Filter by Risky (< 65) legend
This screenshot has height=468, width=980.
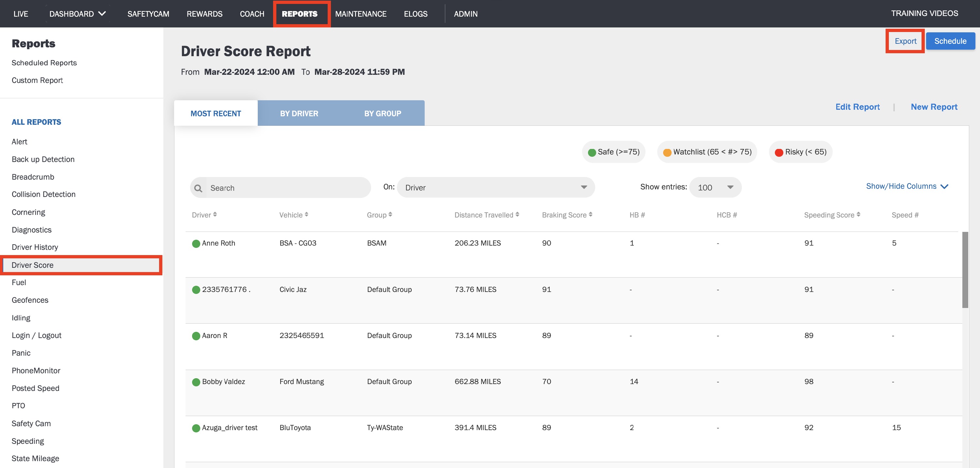point(800,152)
